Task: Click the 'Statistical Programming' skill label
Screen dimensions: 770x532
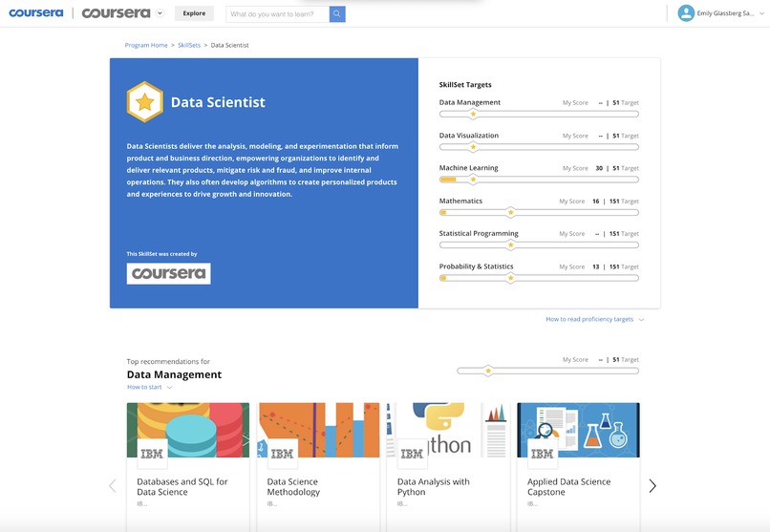Action: [479, 234]
